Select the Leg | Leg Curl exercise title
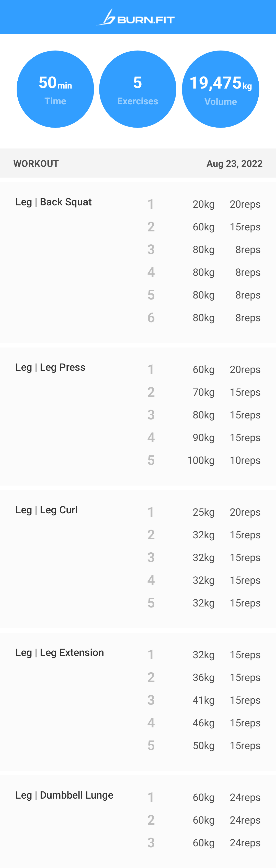Viewport: 276px width, 868px height. 47,510
